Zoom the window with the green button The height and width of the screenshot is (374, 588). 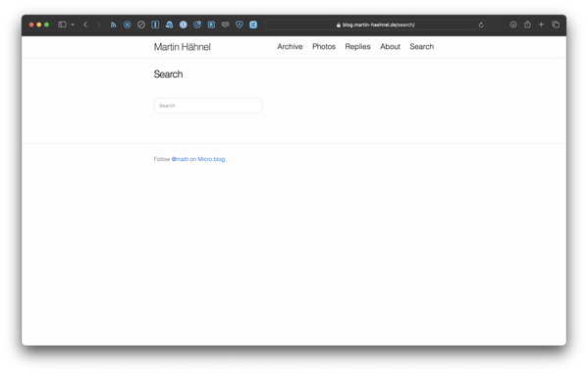click(x=46, y=25)
